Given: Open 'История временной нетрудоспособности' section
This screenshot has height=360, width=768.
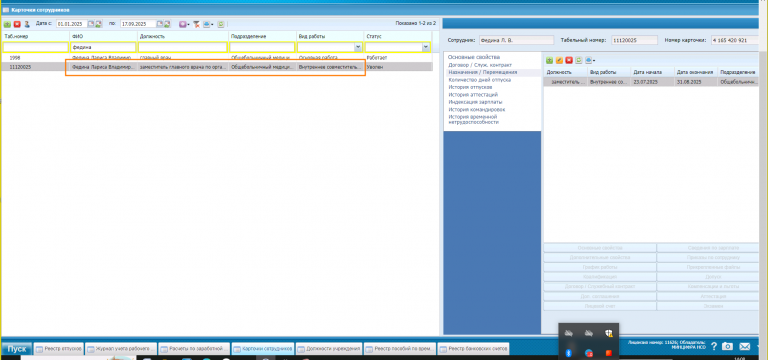Looking at the screenshot, I should click(x=473, y=120).
